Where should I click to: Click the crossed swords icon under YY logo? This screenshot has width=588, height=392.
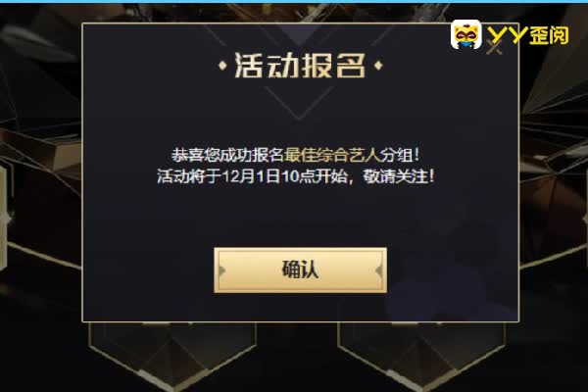[494, 47]
